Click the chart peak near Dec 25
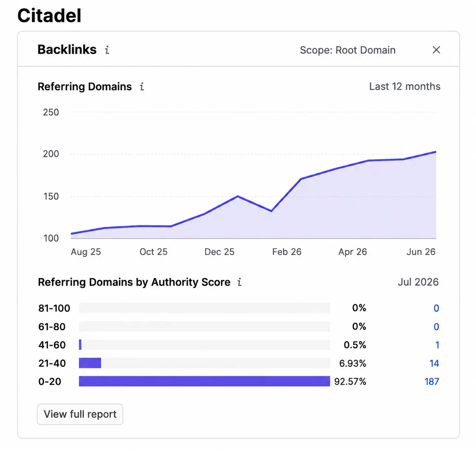This screenshot has height=450, width=476. coord(238,196)
